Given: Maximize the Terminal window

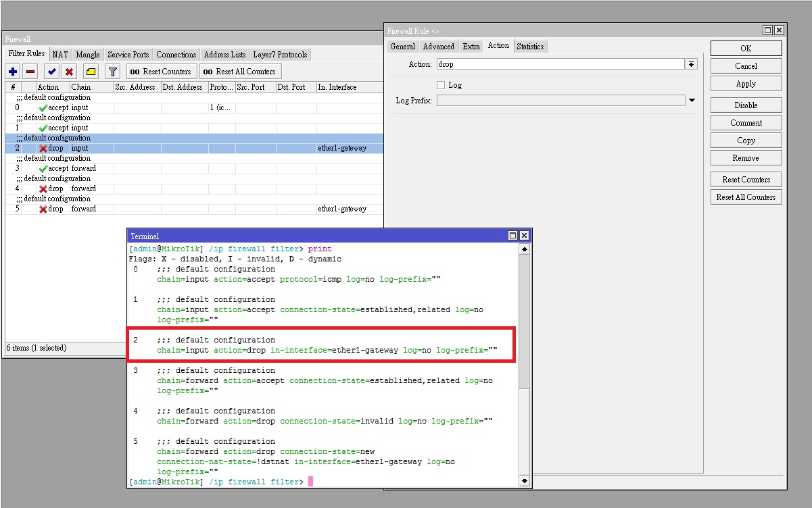Looking at the screenshot, I should 513,236.
